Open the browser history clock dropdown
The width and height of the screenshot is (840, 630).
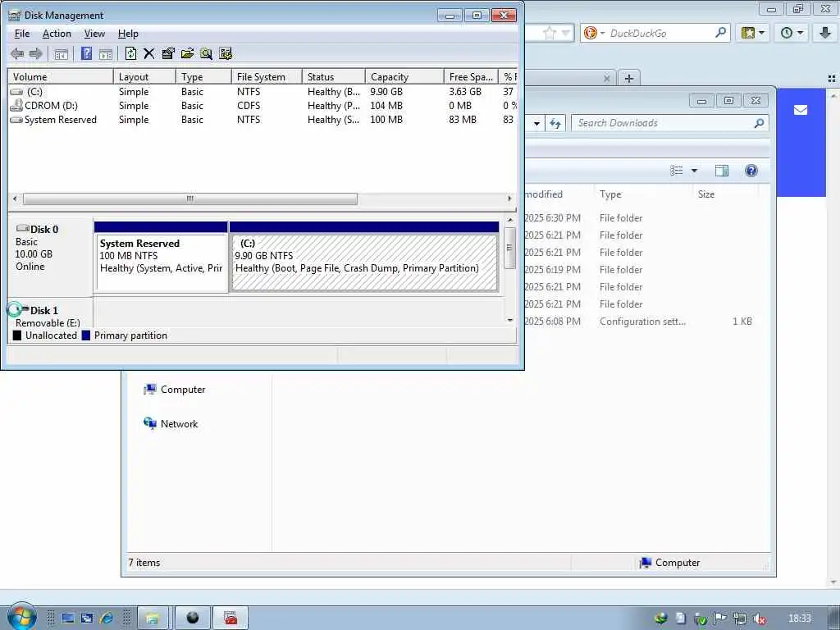(x=792, y=33)
